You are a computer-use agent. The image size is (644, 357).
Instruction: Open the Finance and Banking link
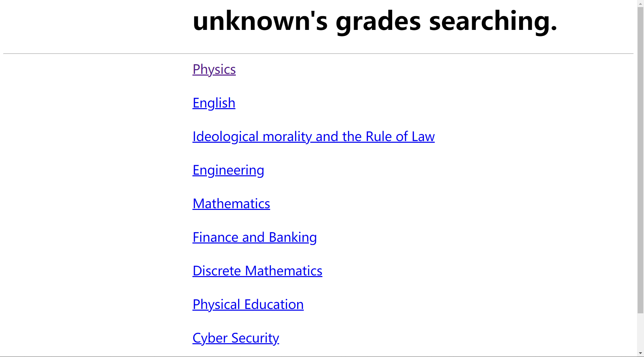pyautogui.click(x=254, y=237)
